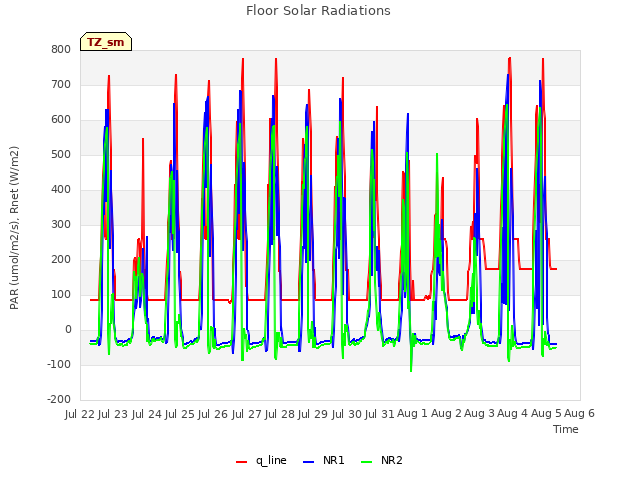The width and height of the screenshot is (640, 480).
Task: Click the Jul 29 x-axis date label
Action: (x=313, y=414)
